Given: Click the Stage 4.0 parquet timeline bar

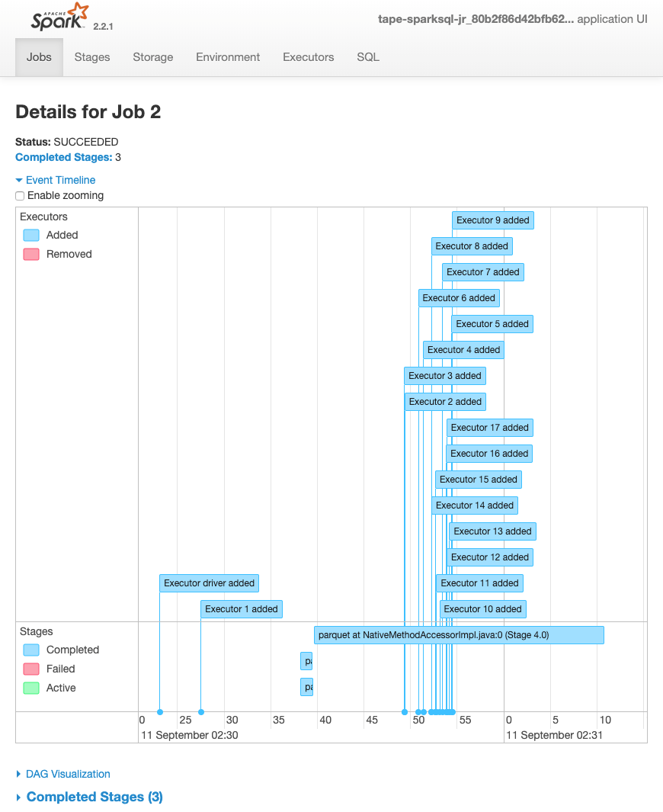Looking at the screenshot, I should pos(459,634).
